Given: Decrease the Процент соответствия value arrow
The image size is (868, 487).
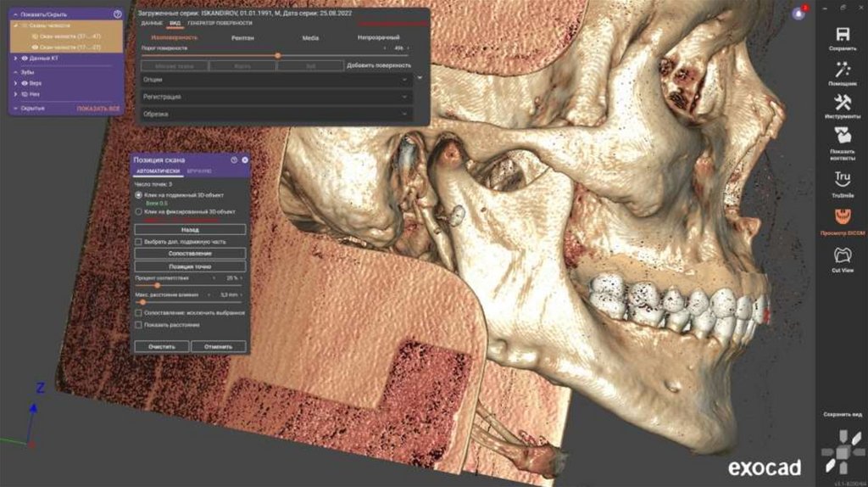Looking at the screenshot, I should [x=214, y=278].
